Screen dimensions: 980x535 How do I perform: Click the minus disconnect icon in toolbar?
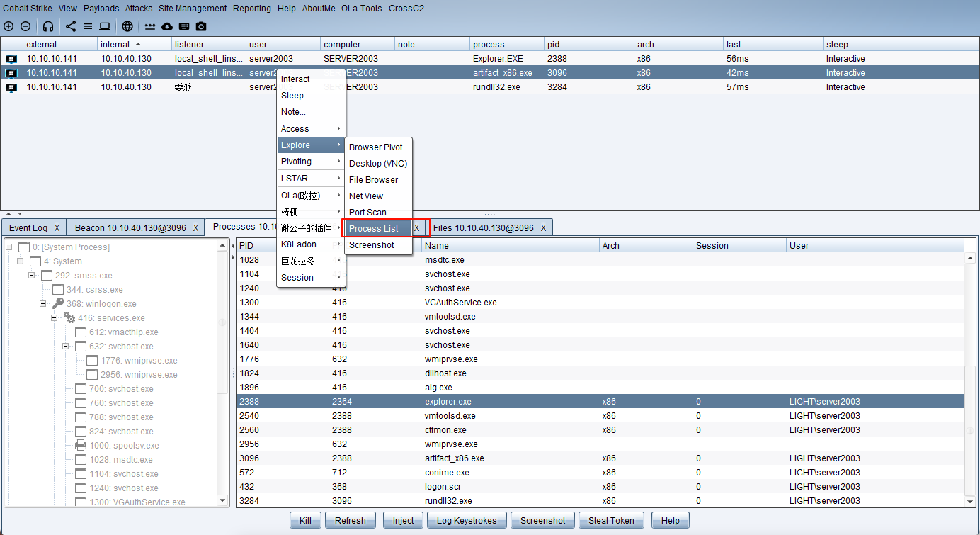coord(25,26)
